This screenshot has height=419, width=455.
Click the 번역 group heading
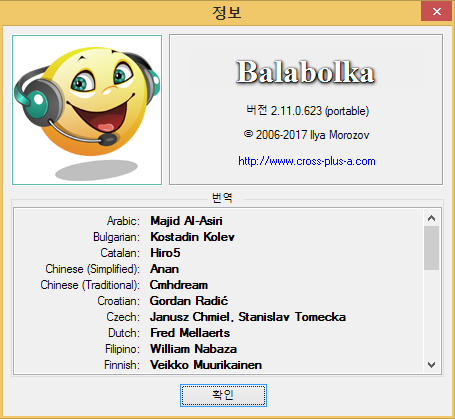coord(222,198)
